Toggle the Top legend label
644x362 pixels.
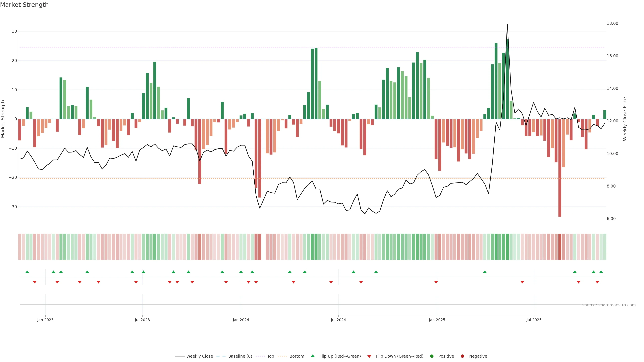271,356
